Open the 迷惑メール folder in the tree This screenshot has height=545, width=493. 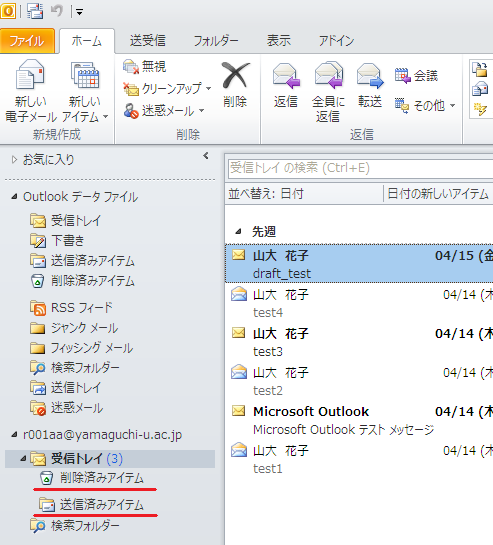click(x=66, y=408)
